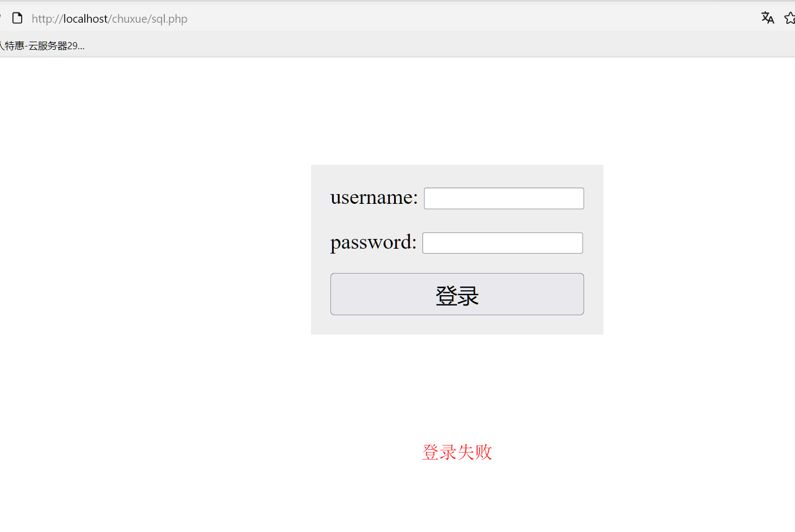View site info via page document icon

tap(17, 18)
